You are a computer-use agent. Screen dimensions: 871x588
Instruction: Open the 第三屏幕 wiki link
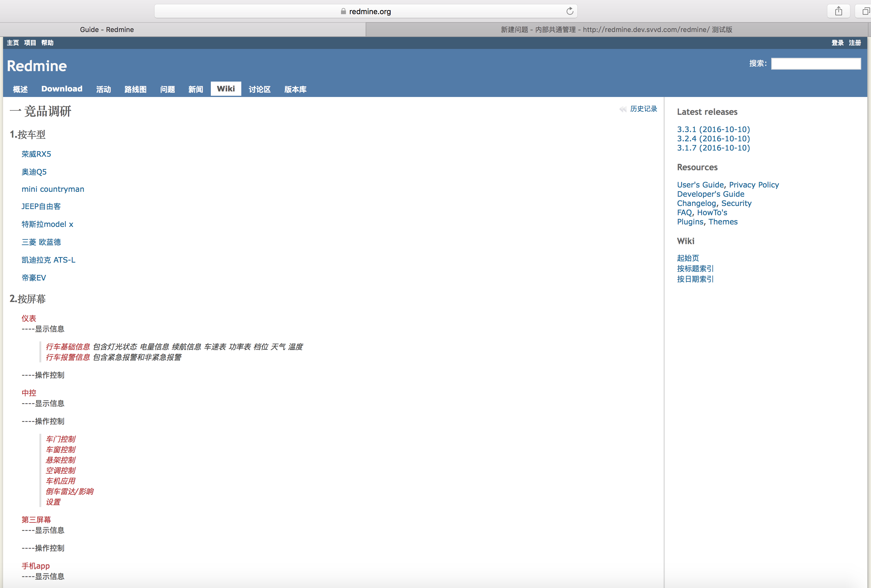click(x=36, y=520)
